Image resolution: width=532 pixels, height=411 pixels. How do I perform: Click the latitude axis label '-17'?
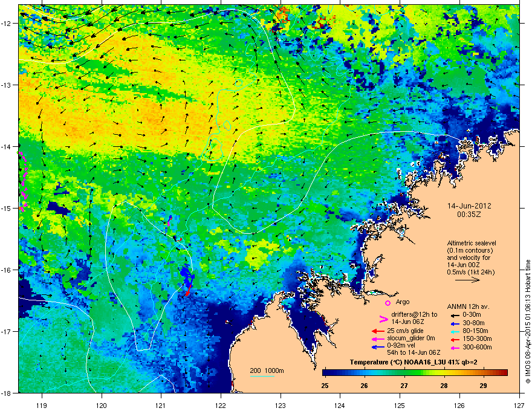tap(7, 331)
